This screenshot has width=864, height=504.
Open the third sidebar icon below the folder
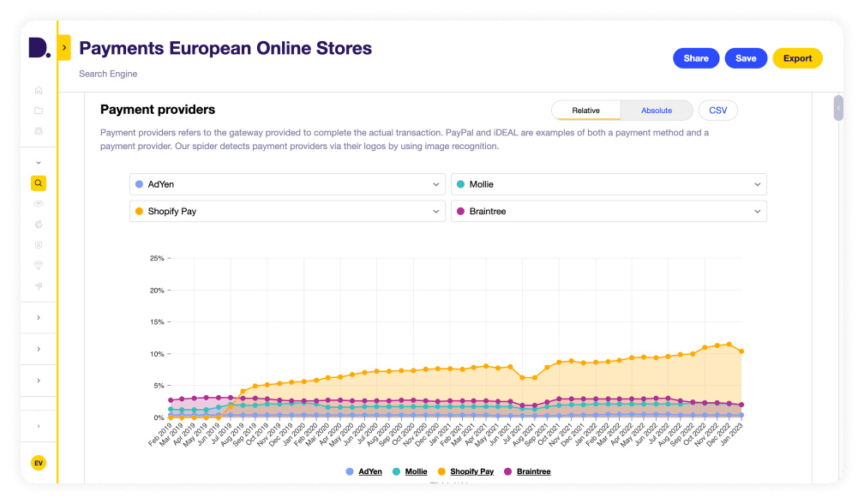tap(39, 131)
